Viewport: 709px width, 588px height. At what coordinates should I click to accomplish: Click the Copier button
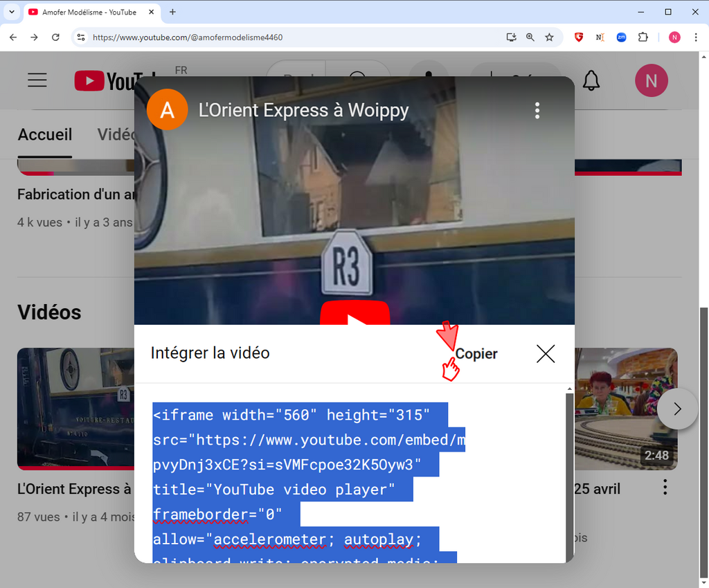click(x=476, y=354)
